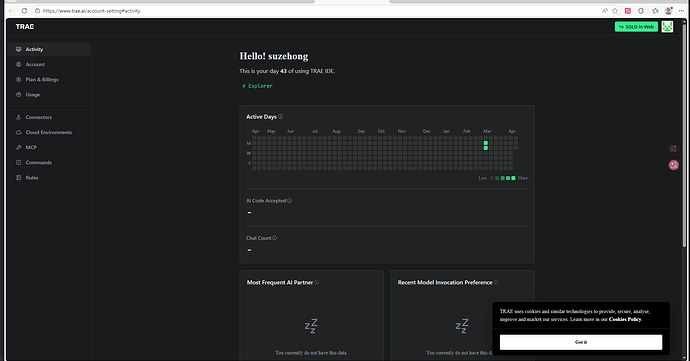Open the browser profile icon
This screenshot has height=361, width=690.
668,11
